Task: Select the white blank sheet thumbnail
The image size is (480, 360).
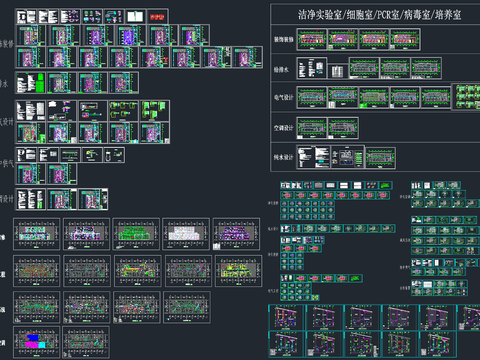Action: (135, 17)
